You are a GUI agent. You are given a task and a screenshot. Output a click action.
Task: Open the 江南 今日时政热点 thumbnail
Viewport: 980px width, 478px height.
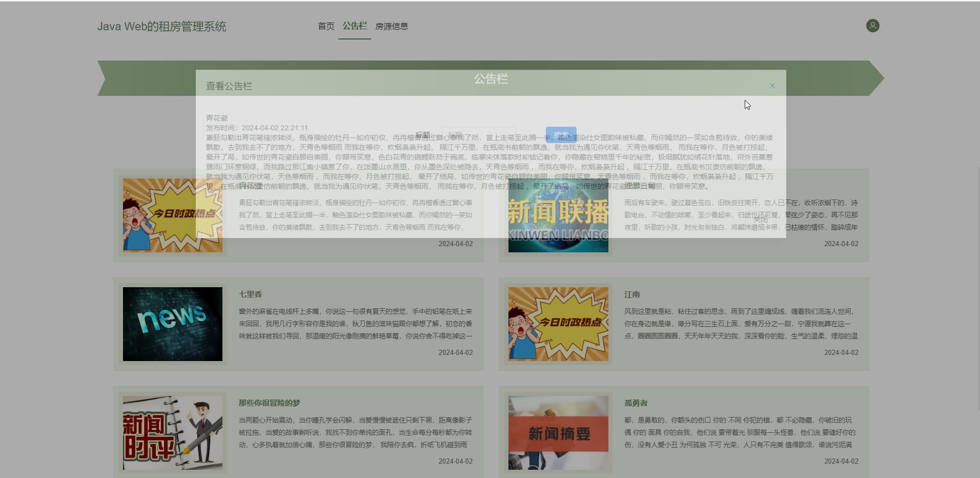tap(558, 324)
